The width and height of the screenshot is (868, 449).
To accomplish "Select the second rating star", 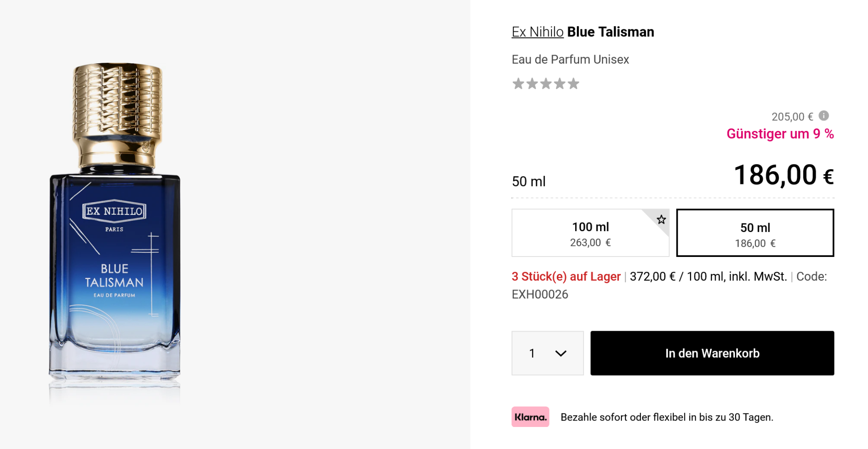I will (532, 84).
